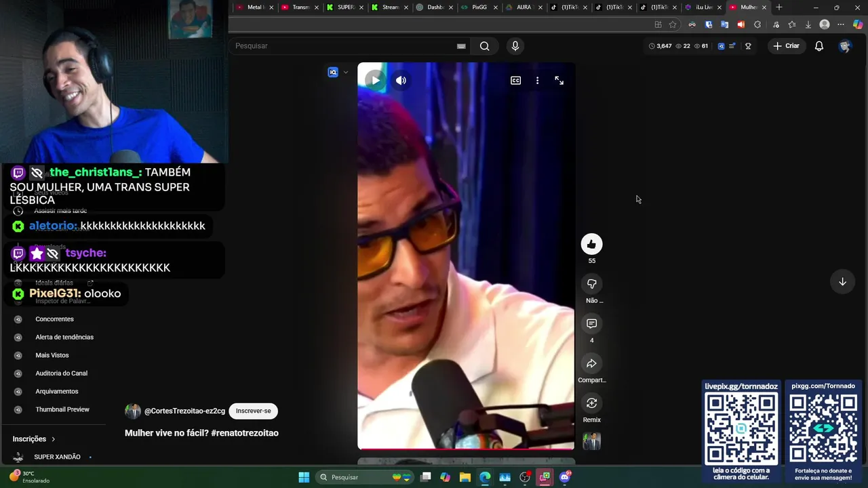Subscribe with the Inscrever-se button
Screen dimensions: 868x488
point(253,411)
